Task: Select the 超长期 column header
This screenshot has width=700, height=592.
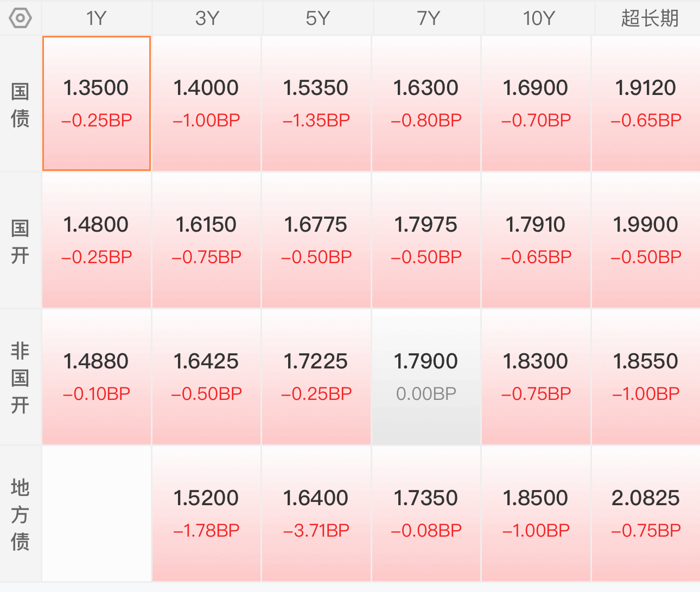Action: point(648,18)
